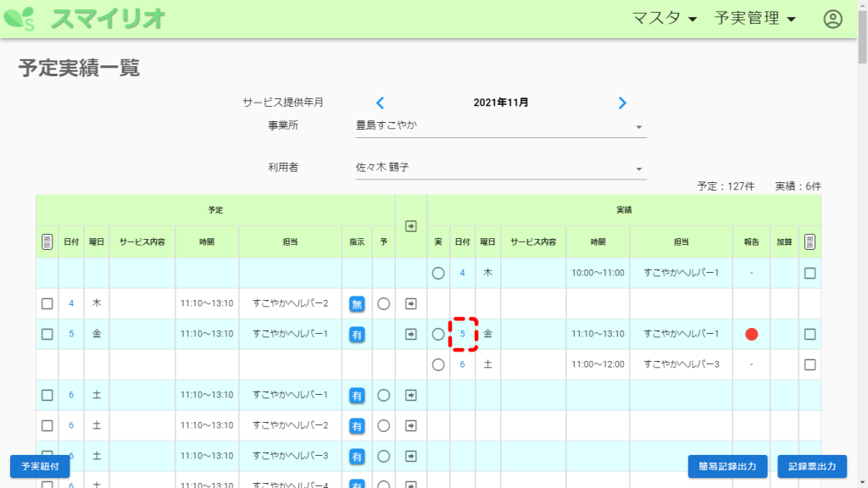Click the 無 instruction badge
Image resolution: width=868 pixels, height=488 pixels.
click(x=357, y=303)
